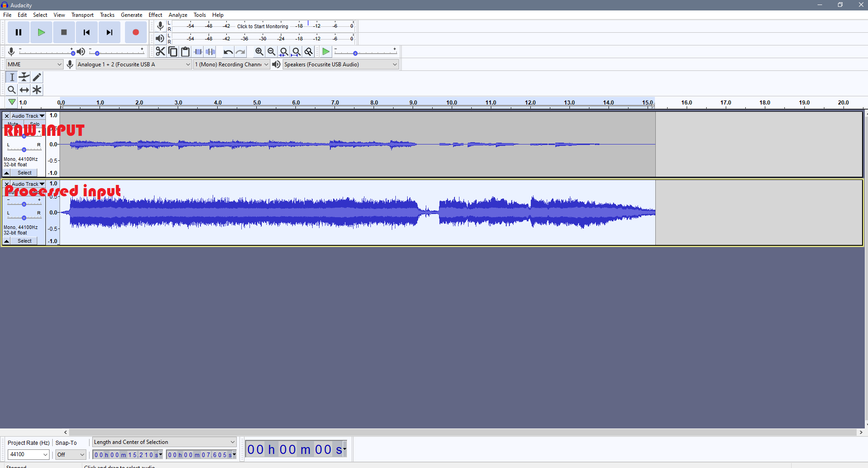
Task: Close the first audio track
Action: tap(7, 116)
